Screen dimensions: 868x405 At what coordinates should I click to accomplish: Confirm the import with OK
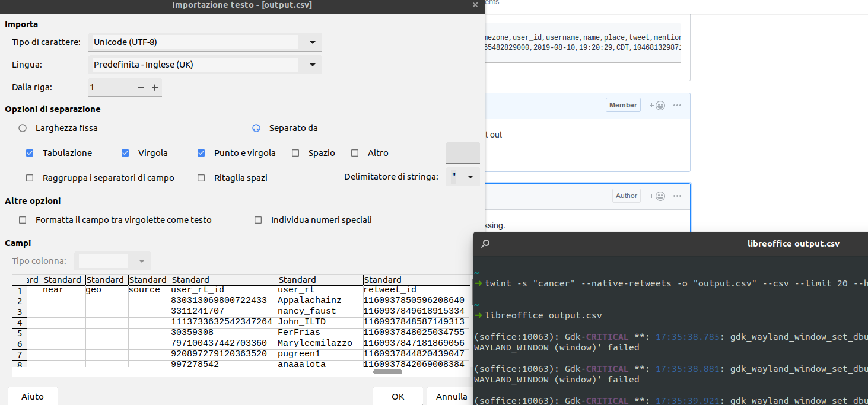(398, 397)
